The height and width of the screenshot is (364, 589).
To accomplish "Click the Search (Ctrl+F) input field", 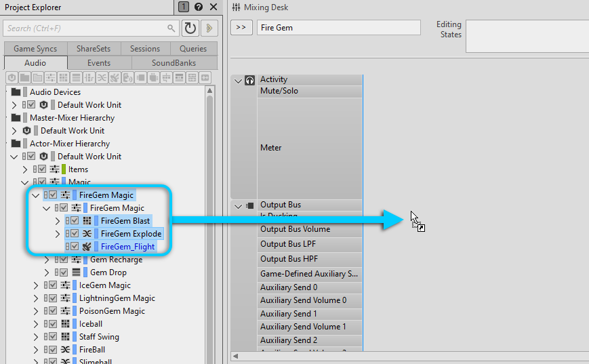I will pyautogui.click(x=85, y=28).
